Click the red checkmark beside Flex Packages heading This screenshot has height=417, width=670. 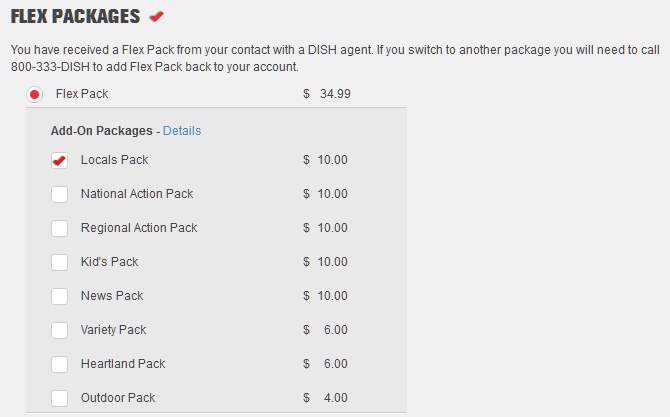[x=156, y=16]
